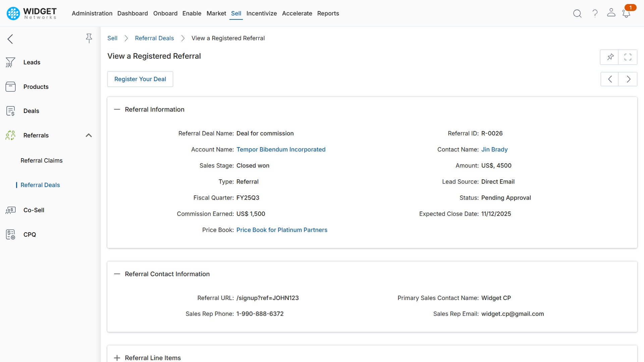View notifications via the bell icon
This screenshot has height=362, width=644.
click(627, 13)
